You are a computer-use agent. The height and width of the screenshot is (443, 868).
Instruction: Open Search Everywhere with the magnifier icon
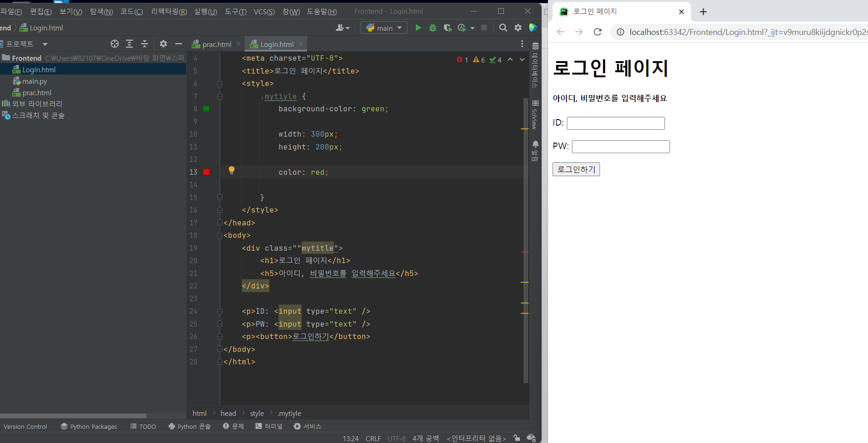point(503,28)
